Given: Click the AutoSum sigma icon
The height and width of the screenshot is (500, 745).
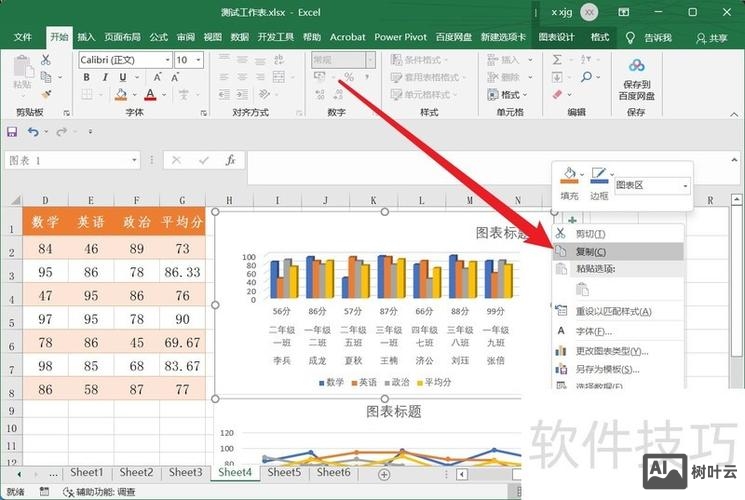Looking at the screenshot, I should coord(557,59).
